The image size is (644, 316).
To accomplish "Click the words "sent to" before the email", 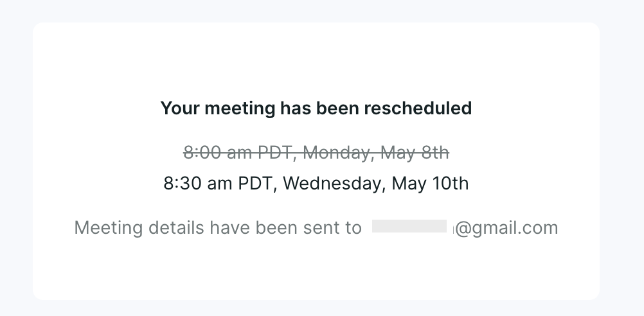I will 332,228.
